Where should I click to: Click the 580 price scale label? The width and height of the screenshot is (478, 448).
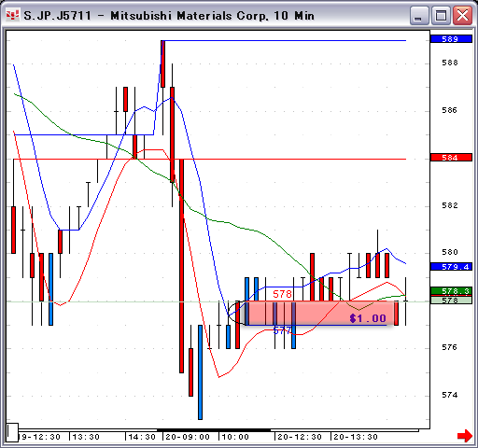[x=450, y=252]
